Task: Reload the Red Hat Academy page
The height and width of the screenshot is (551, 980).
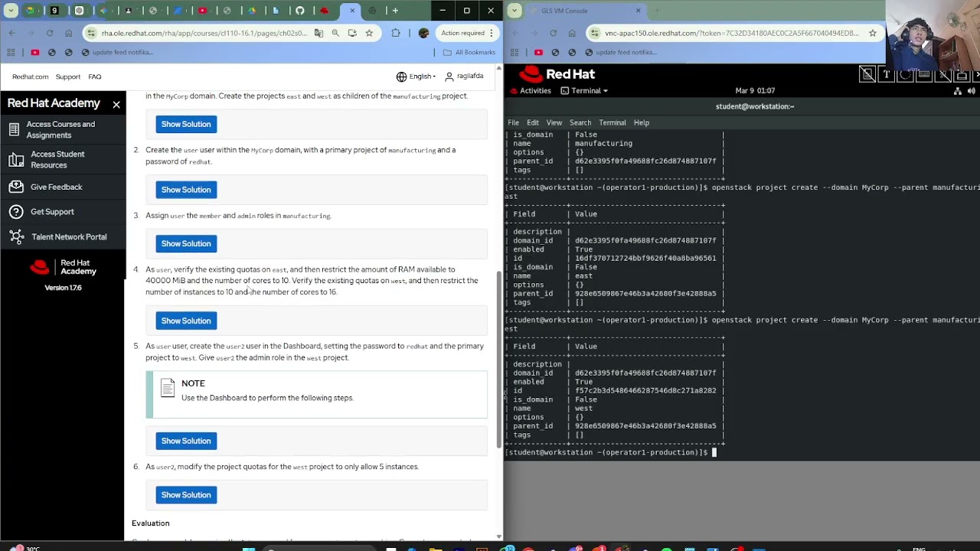Action: pyautogui.click(x=50, y=33)
